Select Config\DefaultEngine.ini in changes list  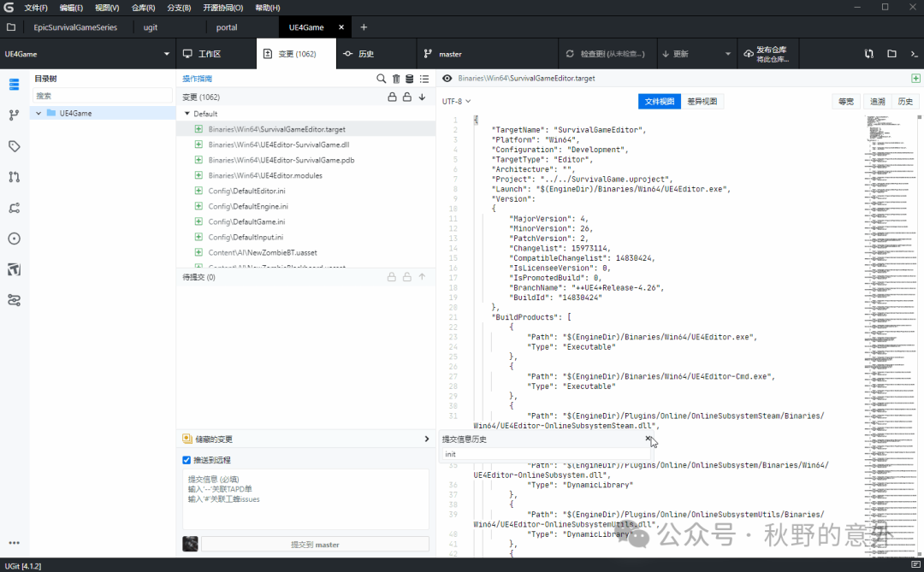pos(248,206)
